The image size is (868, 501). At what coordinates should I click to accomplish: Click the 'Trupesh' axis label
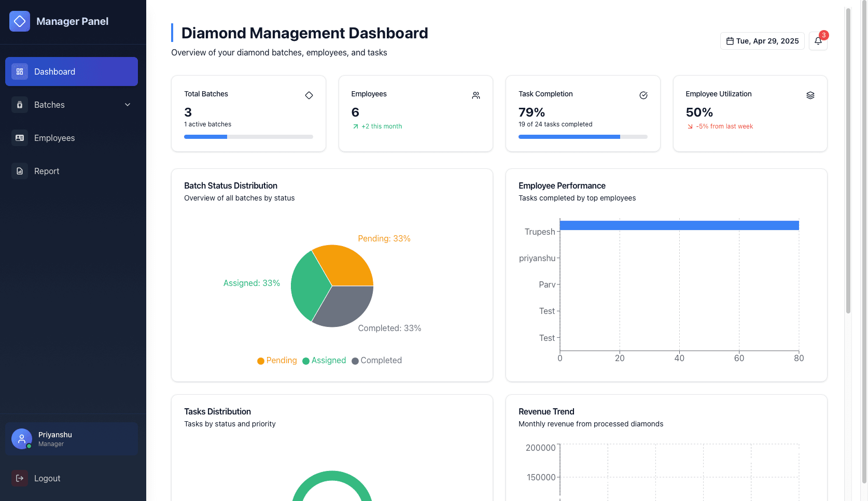[540, 232]
